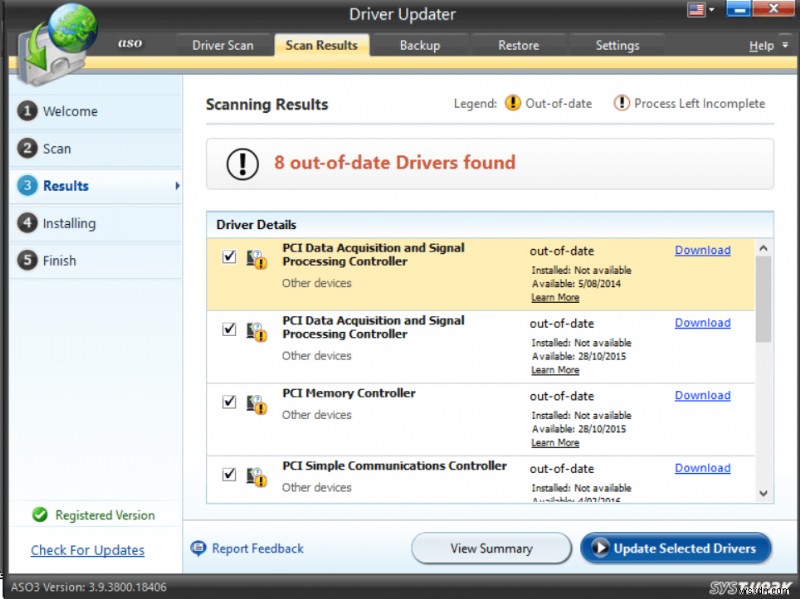This screenshot has height=599, width=800.
Task: Open the Backup tab
Action: [x=420, y=45]
